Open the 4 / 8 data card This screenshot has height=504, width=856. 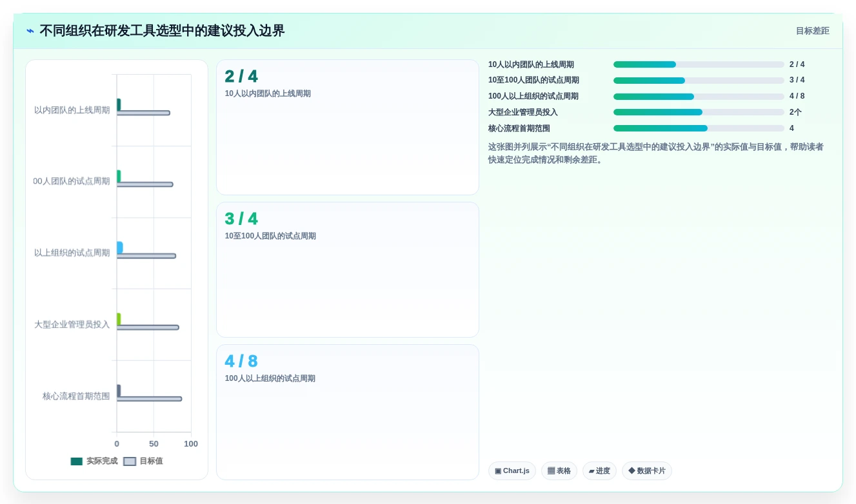[348, 412]
